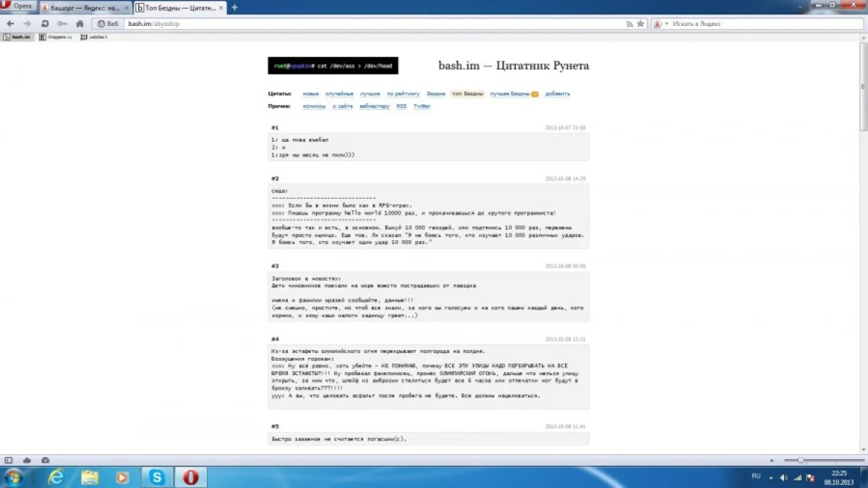Go to the Home page icon
This screenshot has width=868, height=488.
(80, 23)
